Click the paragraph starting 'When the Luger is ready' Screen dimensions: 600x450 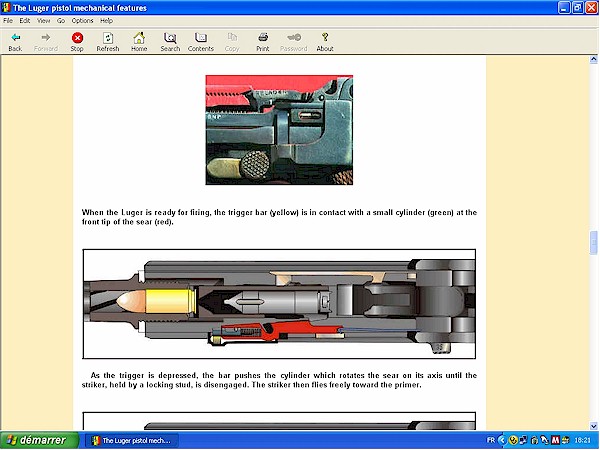click(279, 217)
